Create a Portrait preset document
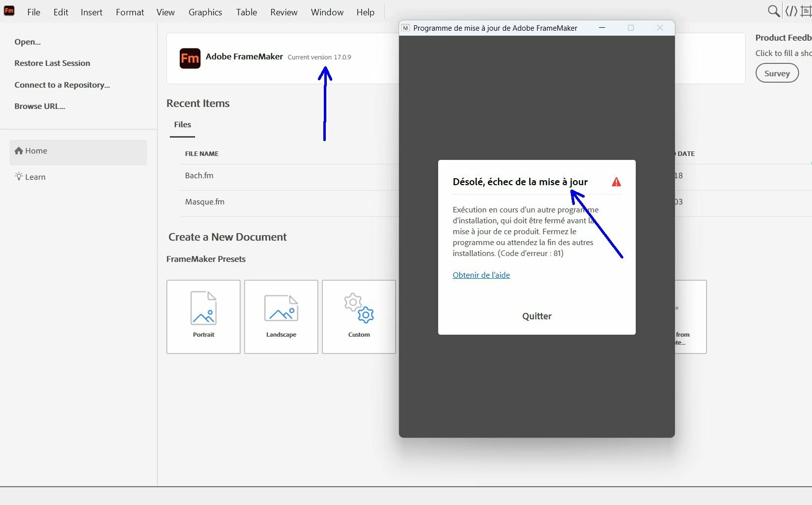Screen dimensions: 812x505 click(203, 317)
